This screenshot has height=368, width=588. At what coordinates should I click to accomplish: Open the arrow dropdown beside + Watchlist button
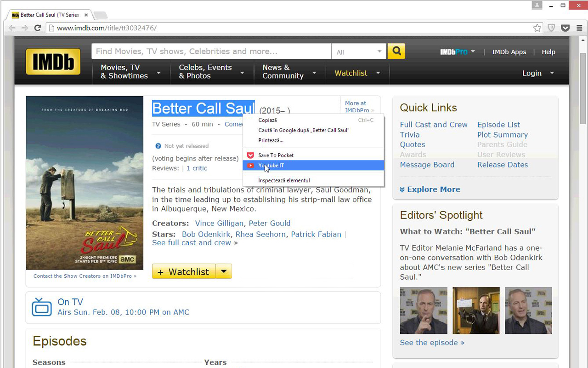pos(224,271)
